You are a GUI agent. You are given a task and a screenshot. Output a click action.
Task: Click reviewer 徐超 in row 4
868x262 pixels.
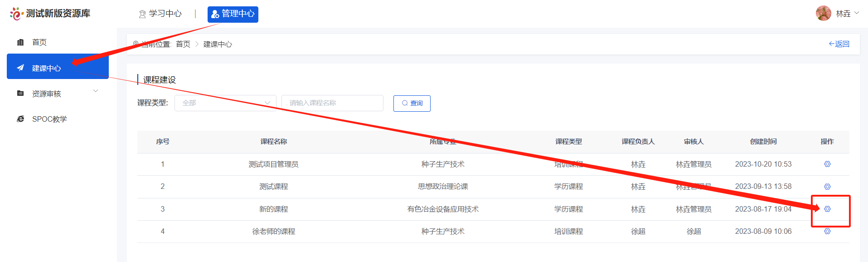[x=694, y=232]
